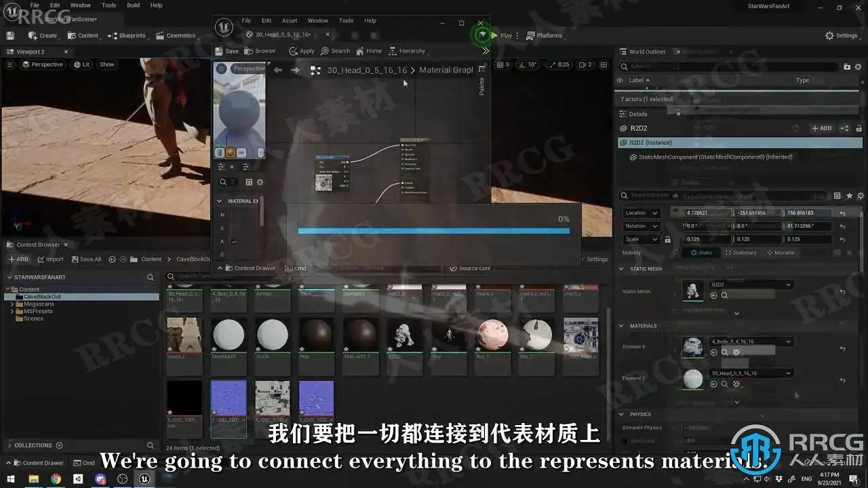Select the Viewport 2 tab
This screenshot has width=868, height=488.
31,52
